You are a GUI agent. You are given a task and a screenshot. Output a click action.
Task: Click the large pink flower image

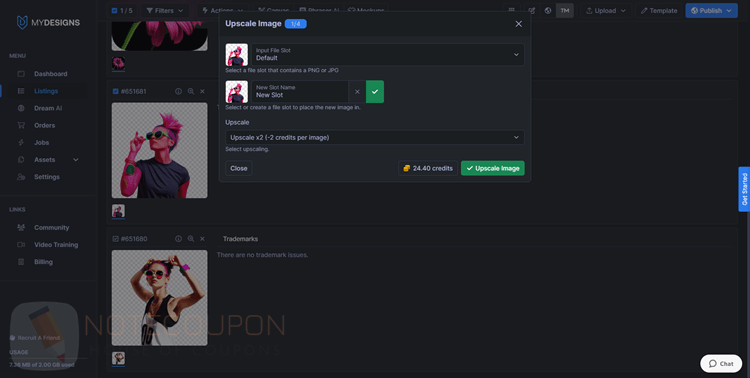click(x=160, y=35)
